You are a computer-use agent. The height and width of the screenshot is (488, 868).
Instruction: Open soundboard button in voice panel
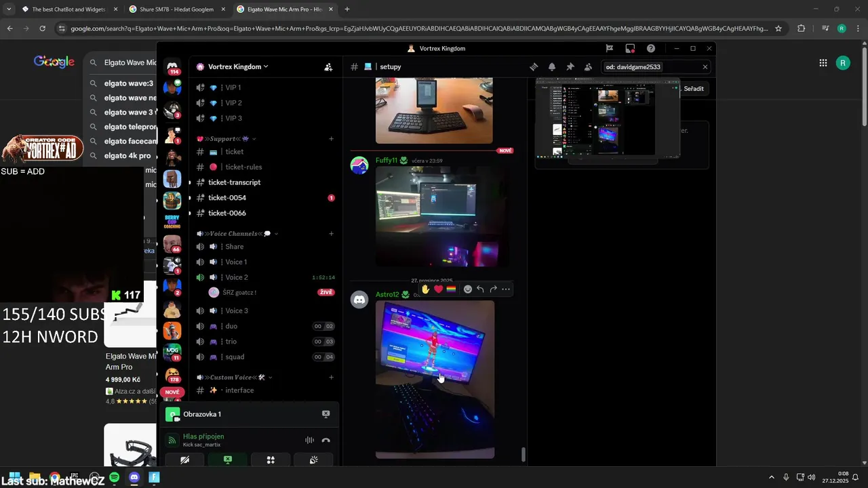click(313, 460)
